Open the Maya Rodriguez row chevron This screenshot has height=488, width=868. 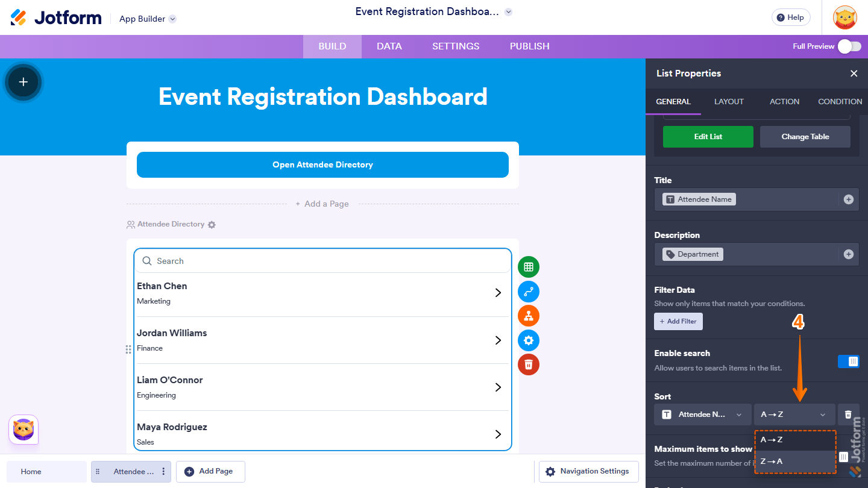coord(498,434)
